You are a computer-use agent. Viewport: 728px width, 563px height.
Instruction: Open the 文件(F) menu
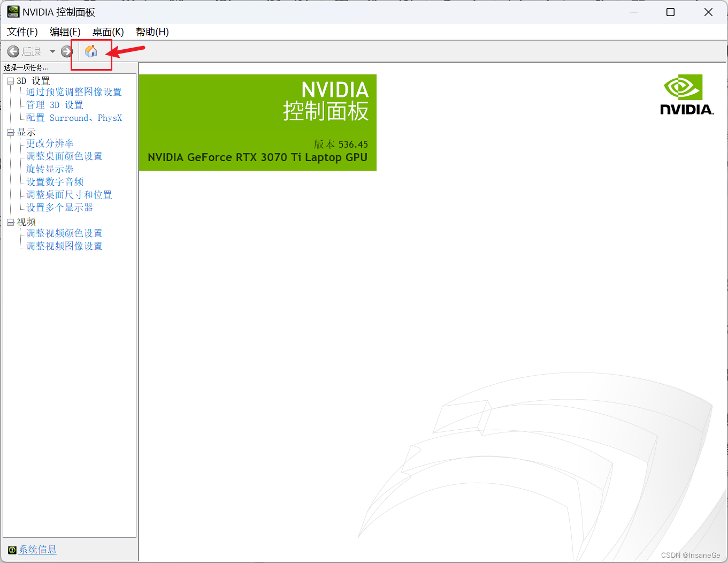coord(22,32)
